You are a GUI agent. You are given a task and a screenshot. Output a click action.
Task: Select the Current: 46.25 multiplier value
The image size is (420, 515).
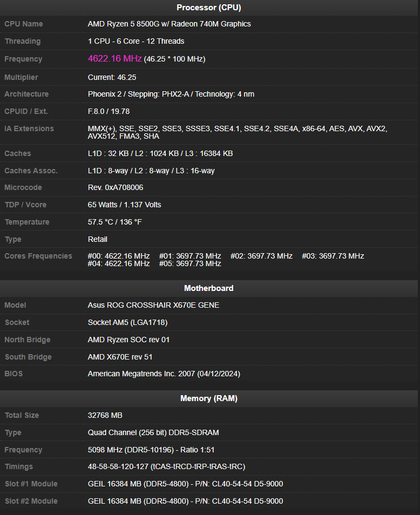(112, 77)
